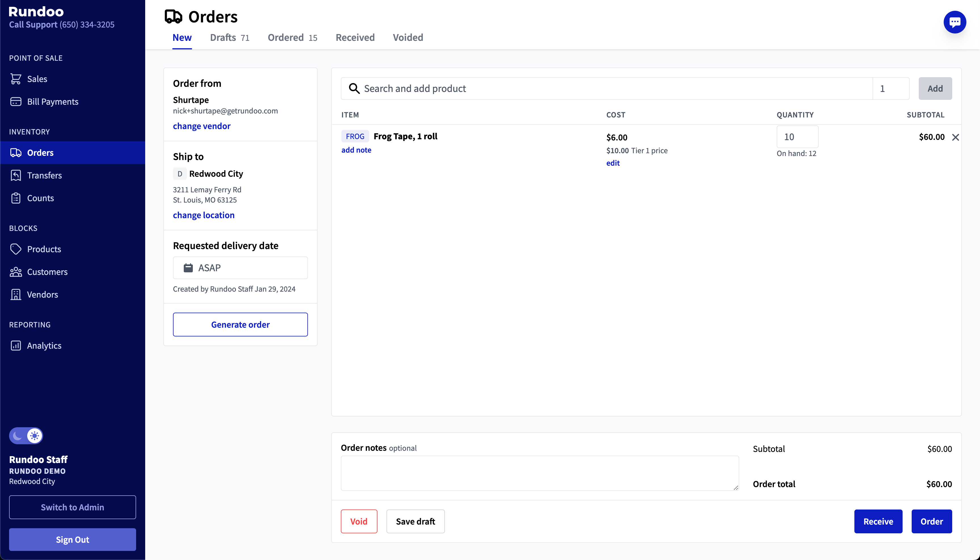Viewport: 980px width, 560px height.
Task: Open Analytics in sidebar
Action: point(73,346)
